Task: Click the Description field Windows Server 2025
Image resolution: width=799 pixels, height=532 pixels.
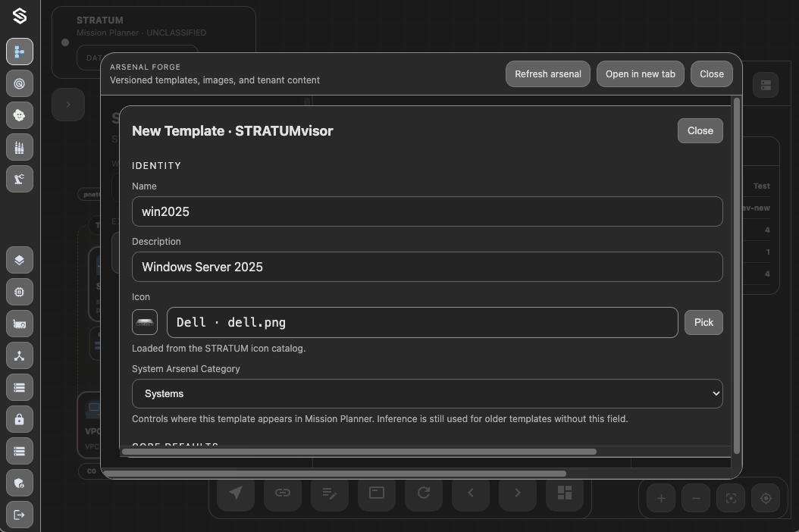Action: pyautogui.click(x=427, y=267)
